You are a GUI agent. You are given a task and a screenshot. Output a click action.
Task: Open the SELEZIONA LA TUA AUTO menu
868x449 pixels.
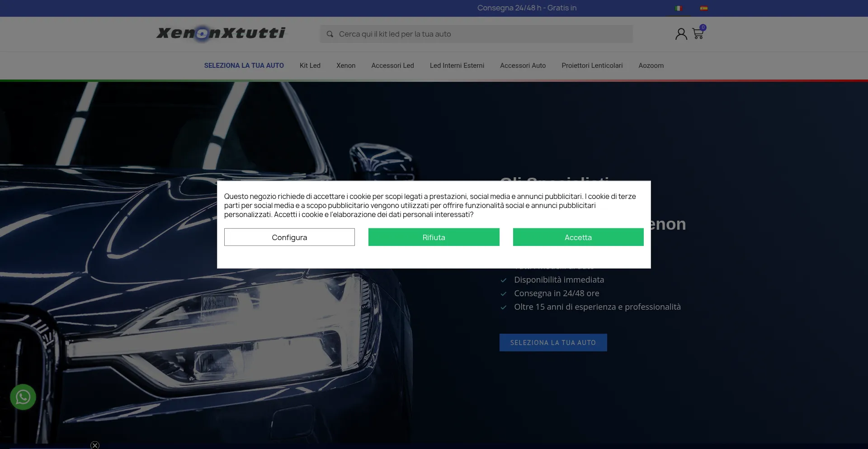[x=244, y=66]
